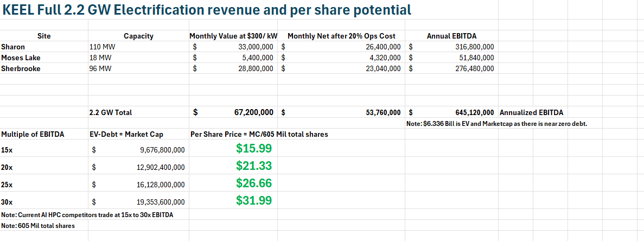The width and height of the screenshot is (644, 241).
Task: Select the Monthly Value at $300/ kW header
Action: [x=233, y=36]
